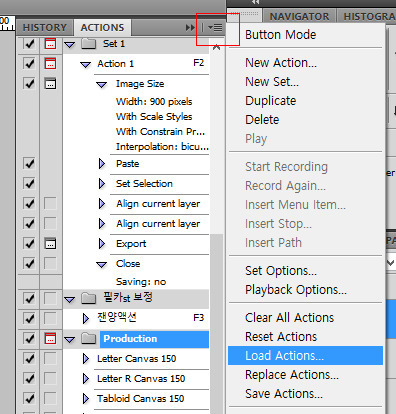396x414 pixels.
Task: Enable dialog box for Tabloid Canvas 150
Action: [50, 398]
